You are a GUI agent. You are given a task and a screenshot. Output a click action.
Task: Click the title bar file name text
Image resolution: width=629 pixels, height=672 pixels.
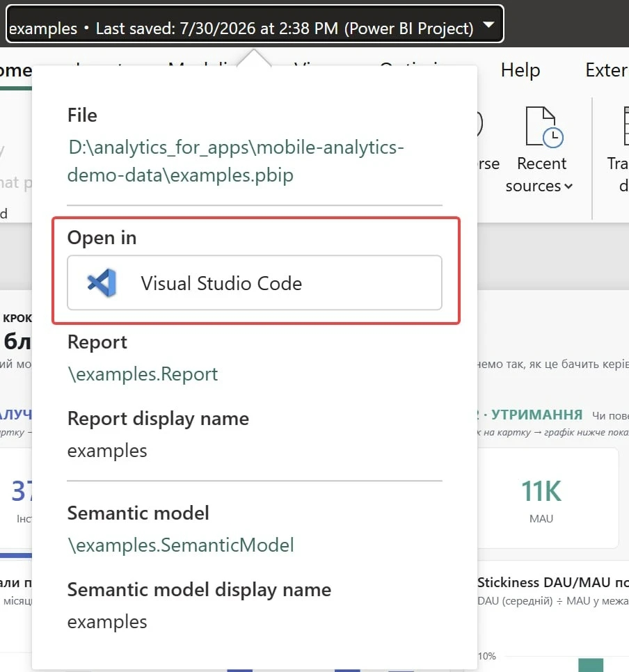(x=241, y=29)
